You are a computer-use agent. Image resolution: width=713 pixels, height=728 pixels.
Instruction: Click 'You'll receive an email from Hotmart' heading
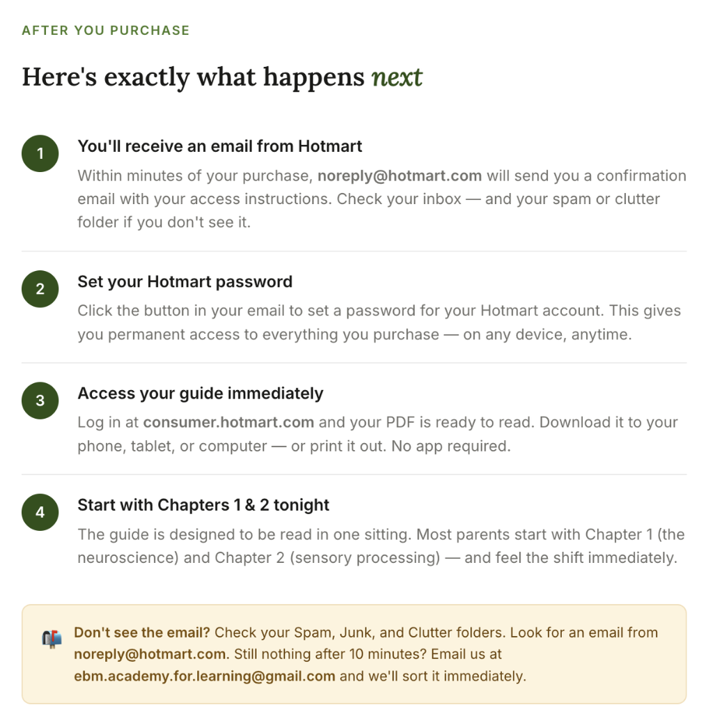(x=219, y=146)
